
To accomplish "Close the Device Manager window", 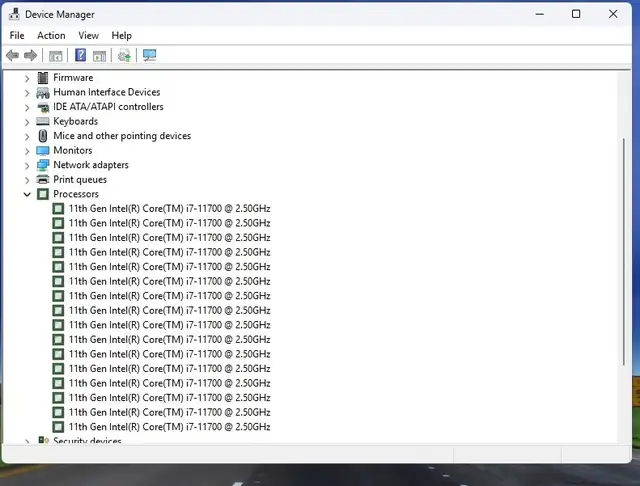I will tap(613, 14).
